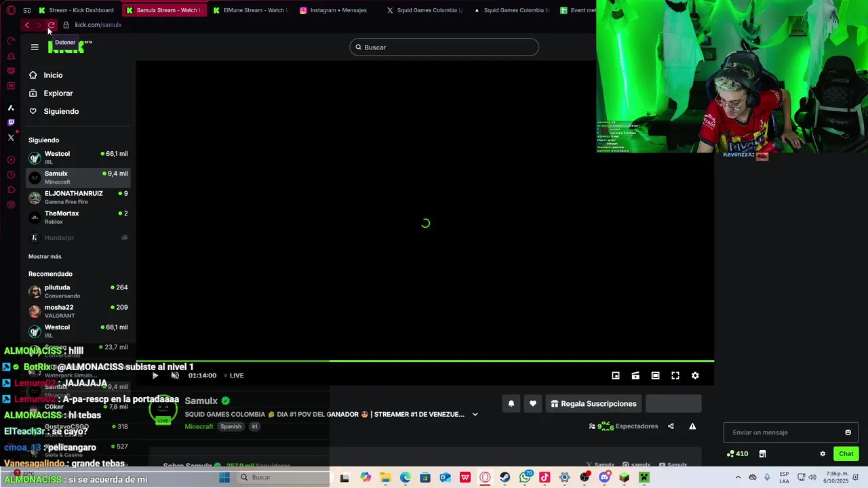Open chat settings gear
The height and width of the screenshot is (488, 868).
[823, 454]
